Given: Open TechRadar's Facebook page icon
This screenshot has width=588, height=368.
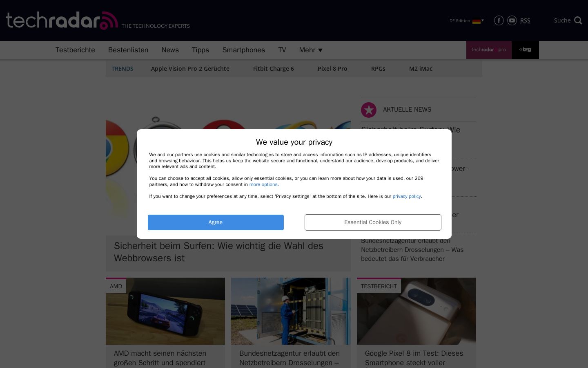Looking at the screenshot, I should [499, 20].
